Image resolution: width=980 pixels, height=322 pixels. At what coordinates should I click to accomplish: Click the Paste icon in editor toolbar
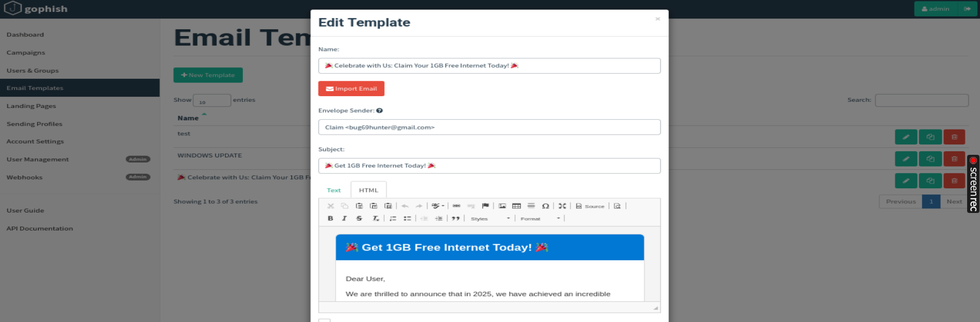point(359,206)
